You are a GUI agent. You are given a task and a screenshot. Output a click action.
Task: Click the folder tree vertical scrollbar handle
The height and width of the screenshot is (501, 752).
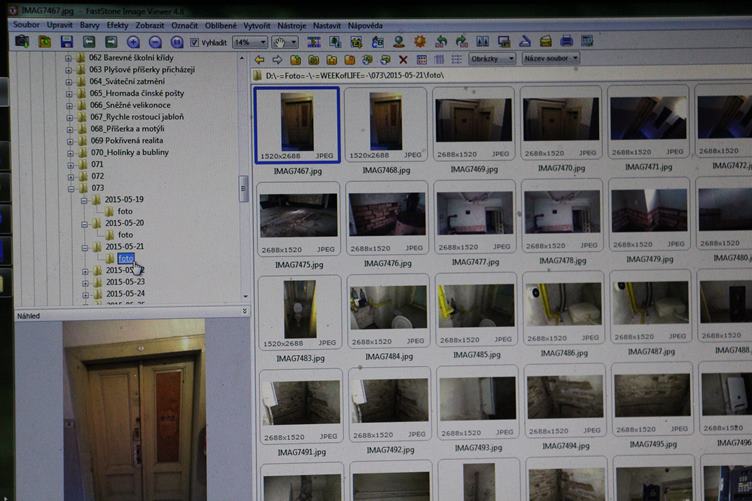coord(243,188)
